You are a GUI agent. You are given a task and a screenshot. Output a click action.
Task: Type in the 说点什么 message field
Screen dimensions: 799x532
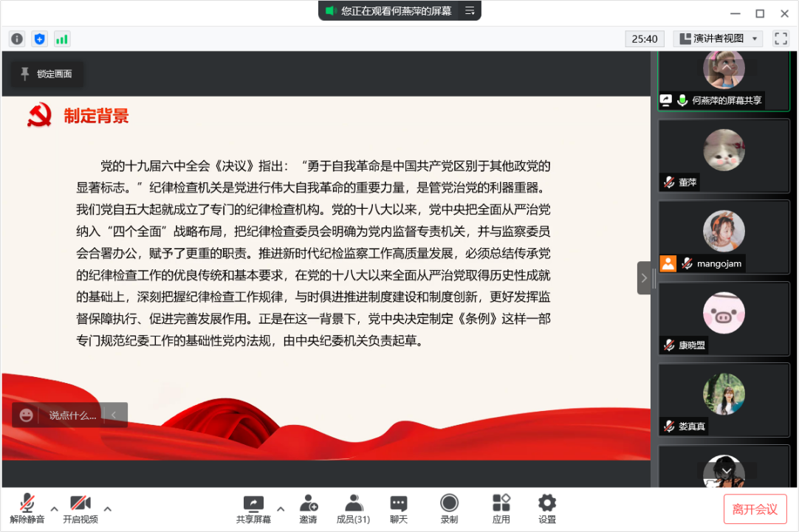click(72, 415)
